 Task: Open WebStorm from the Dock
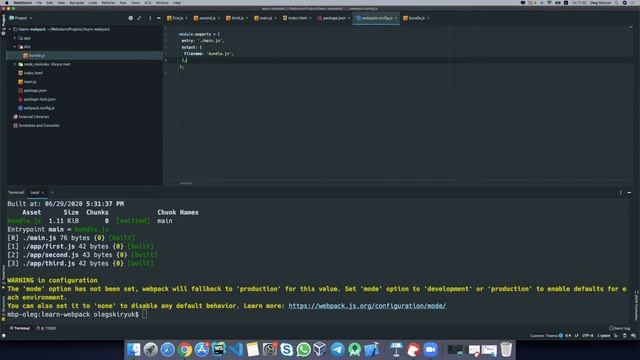pos(219,350)
